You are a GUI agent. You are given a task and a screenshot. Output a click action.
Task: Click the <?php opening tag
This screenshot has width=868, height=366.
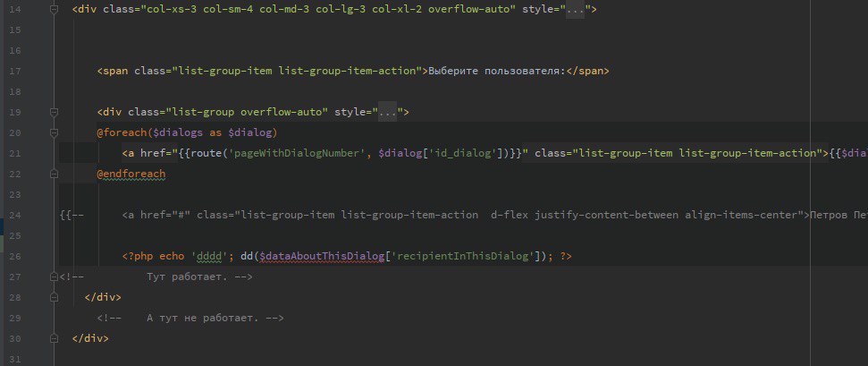(138, 256)
